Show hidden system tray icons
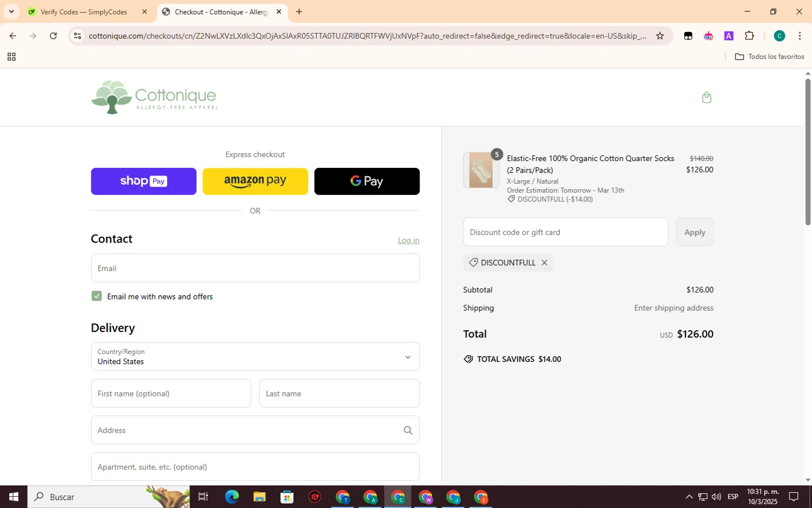 point(689,497)
